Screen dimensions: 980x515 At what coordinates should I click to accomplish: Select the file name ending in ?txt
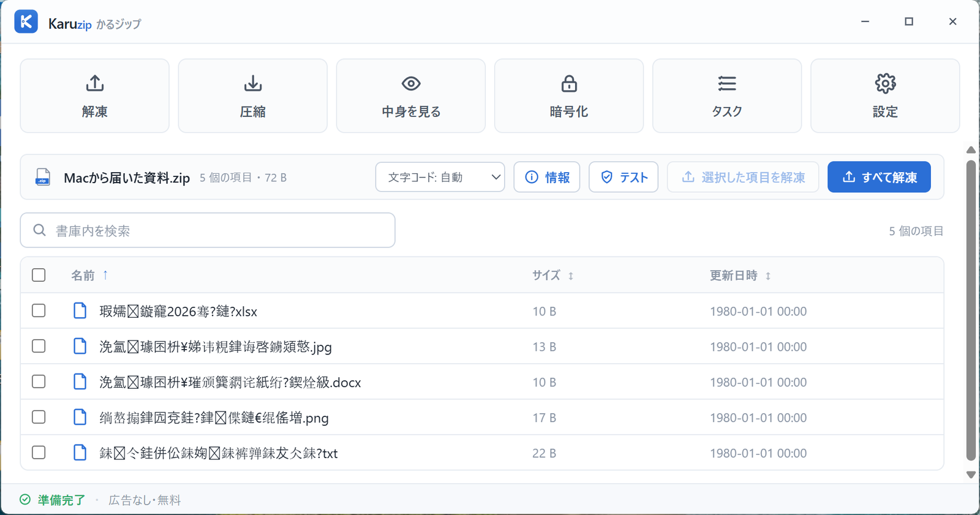click(219, 453)
